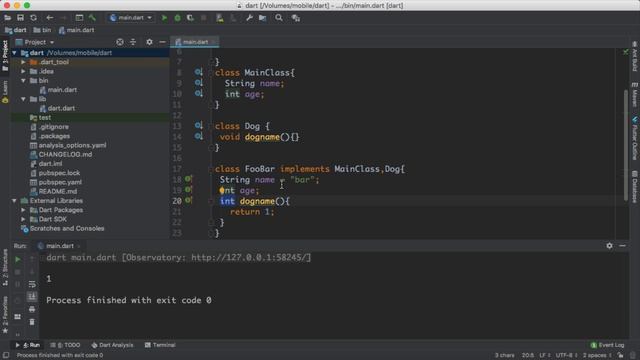The height and width of the screenshot is (360, 640).
Task: Open the Dart Analysis tool tab
Action: tap(112, 345)
